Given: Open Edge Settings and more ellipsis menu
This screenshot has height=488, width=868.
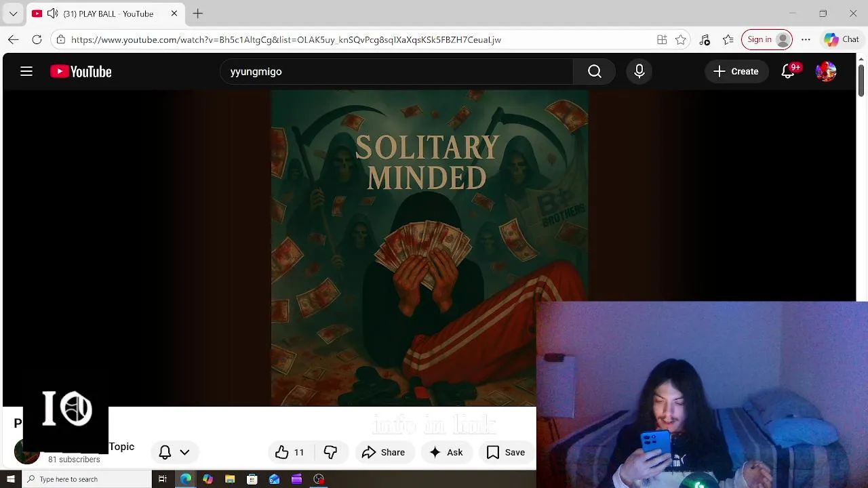Looking at the screenshot, I should point(806,39).
